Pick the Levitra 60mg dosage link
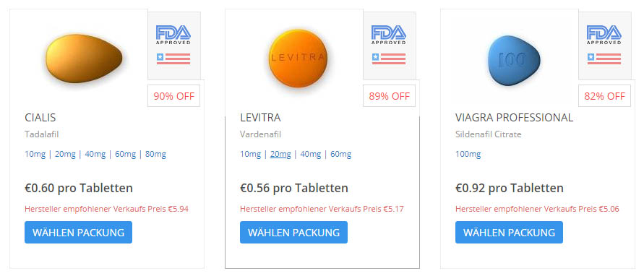The height and width of the screenshot is (276, 644). (x=341, y=155)
